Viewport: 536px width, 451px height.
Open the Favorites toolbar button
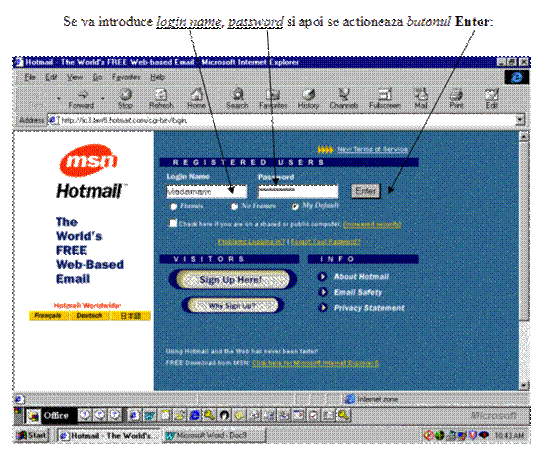tap(273, 99)
